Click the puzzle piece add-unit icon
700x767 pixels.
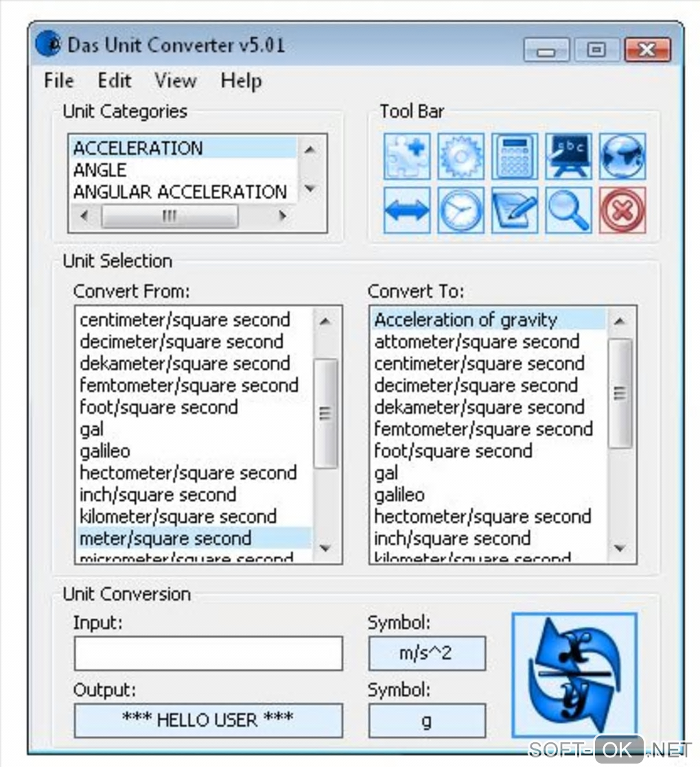406,156
